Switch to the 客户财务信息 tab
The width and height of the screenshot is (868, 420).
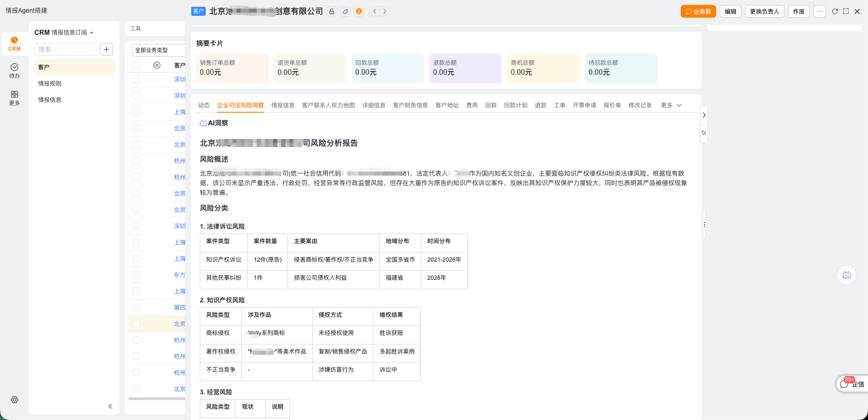410,105
